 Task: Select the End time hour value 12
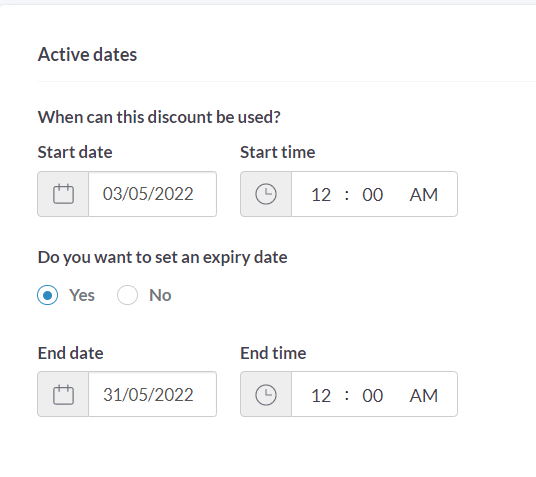coord(321,396)
